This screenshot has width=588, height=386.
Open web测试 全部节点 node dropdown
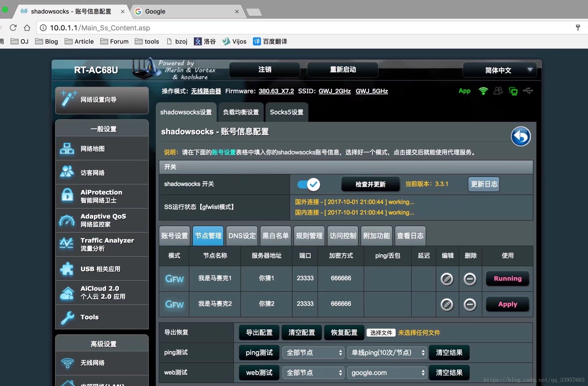click(x=313, y=373)
